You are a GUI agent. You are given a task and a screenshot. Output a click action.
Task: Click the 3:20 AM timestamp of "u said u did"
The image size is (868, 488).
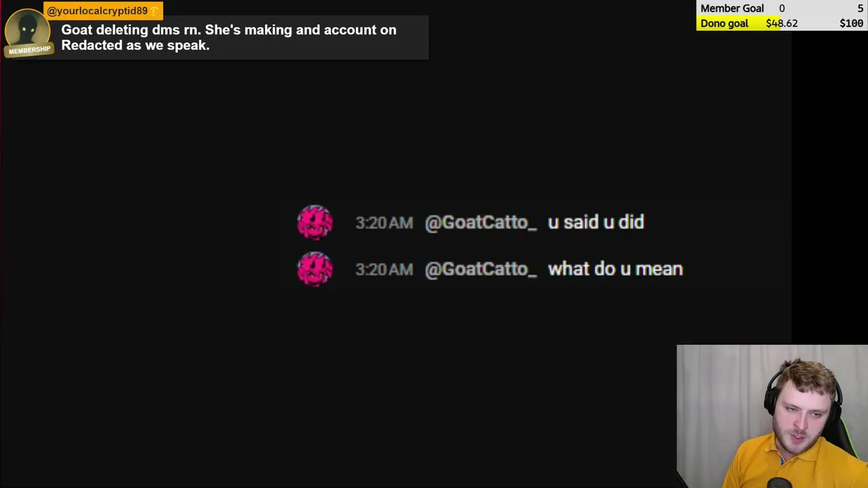384,222
